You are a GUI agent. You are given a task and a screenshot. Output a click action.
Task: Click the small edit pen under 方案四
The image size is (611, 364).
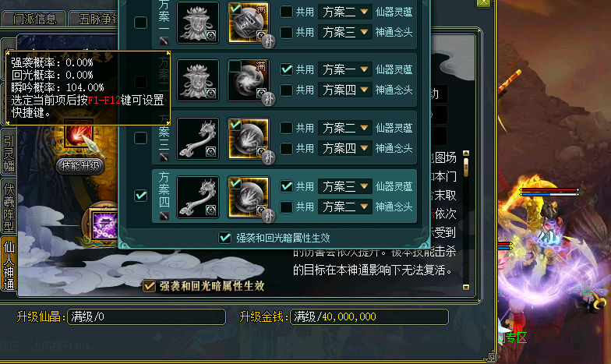coord(164,215)
